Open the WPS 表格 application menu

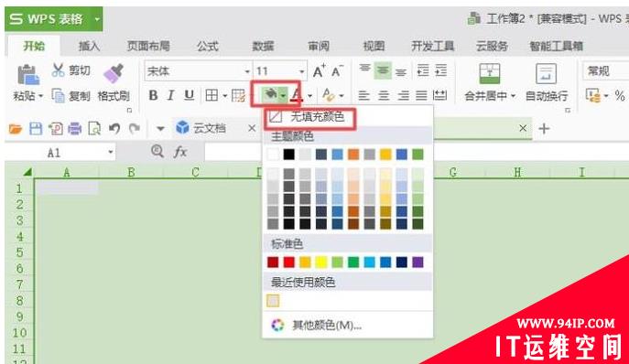54,19
